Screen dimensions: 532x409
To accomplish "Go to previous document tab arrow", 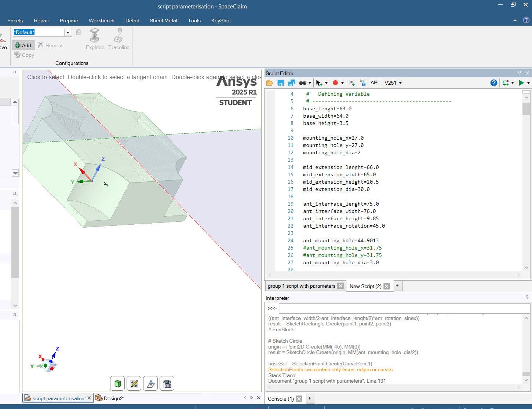I will coord(245,398).
